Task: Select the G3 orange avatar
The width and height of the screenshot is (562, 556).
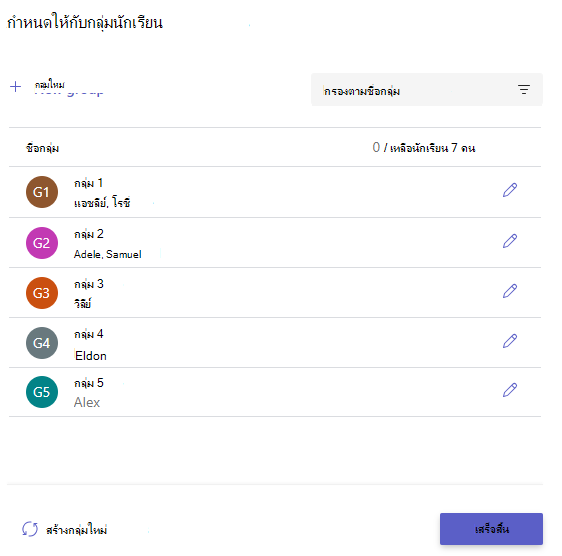Action: [x=42, y=293]
